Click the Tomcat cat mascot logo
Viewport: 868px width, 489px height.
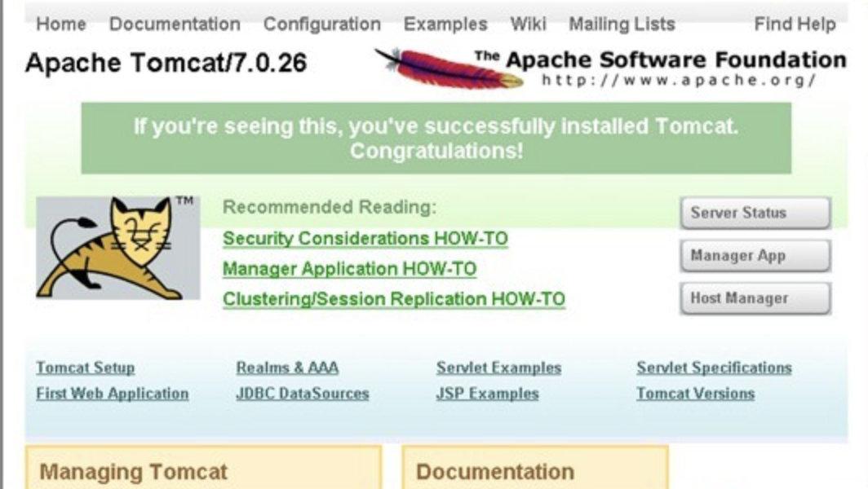(x=118, y=248)
